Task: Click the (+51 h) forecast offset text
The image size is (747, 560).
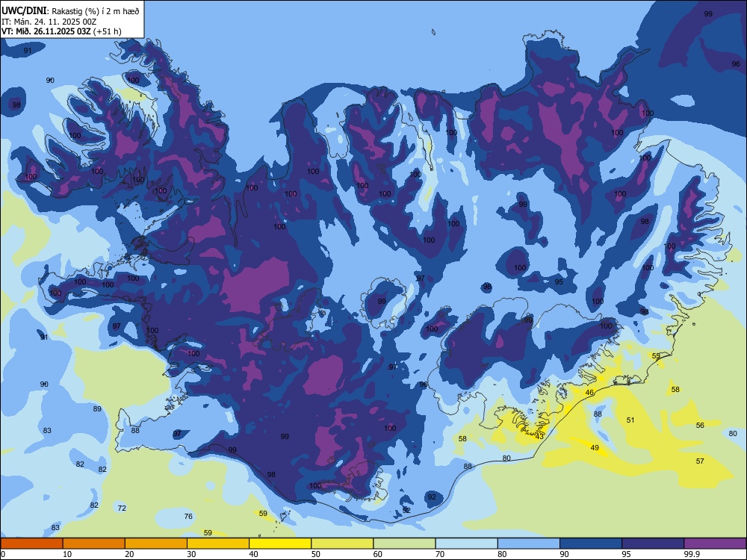Action: [x=107, y=32]
